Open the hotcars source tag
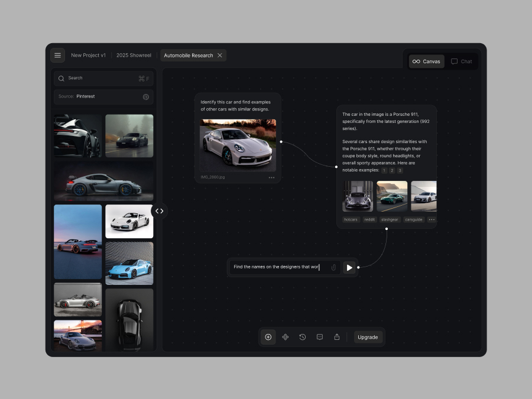532x399 pixels. [x=351, y=219]
